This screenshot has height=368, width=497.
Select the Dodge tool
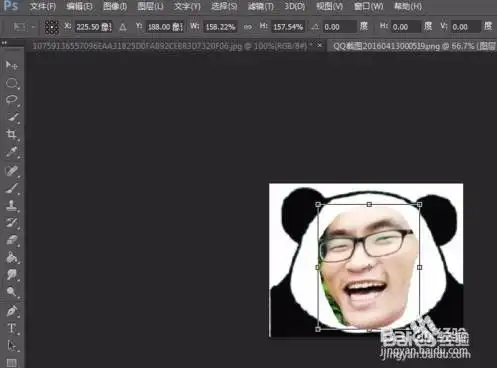(x=12, y=292)
